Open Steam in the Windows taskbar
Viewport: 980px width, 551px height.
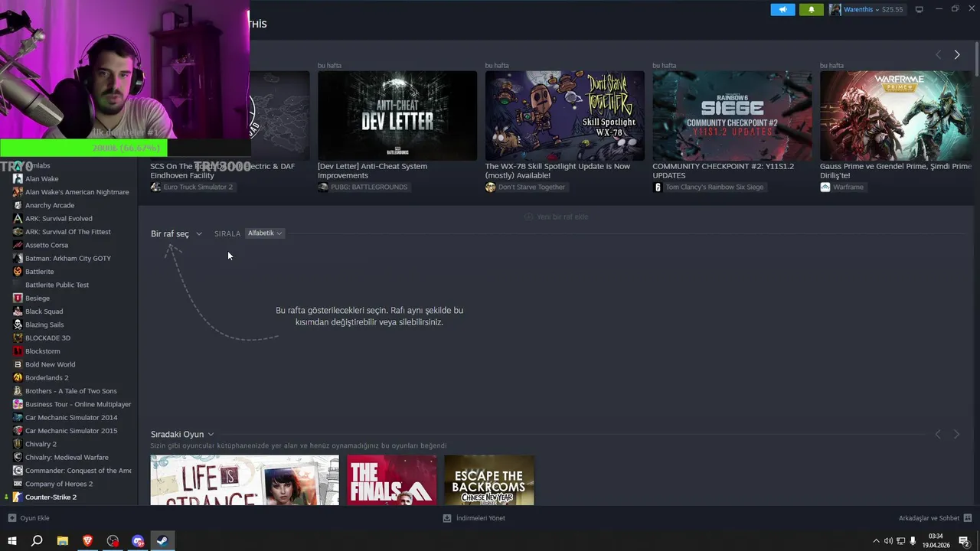[162, 540]
